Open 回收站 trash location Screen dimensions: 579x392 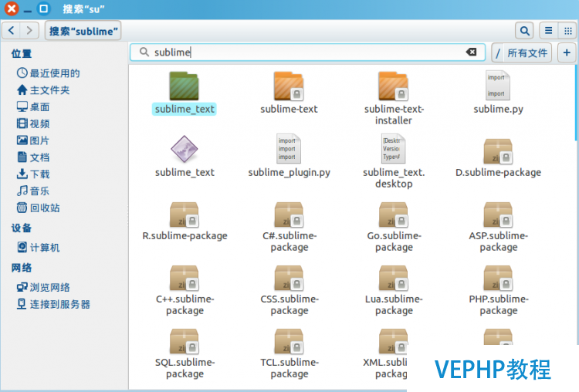pos(38,208)
